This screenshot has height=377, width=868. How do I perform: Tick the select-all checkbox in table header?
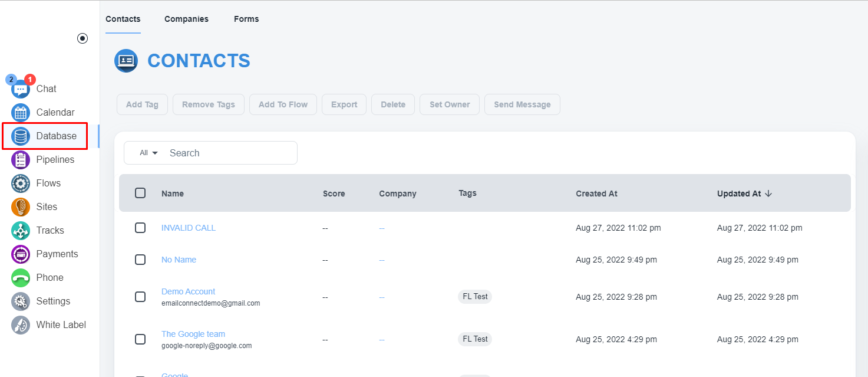(x=140, y=193)
